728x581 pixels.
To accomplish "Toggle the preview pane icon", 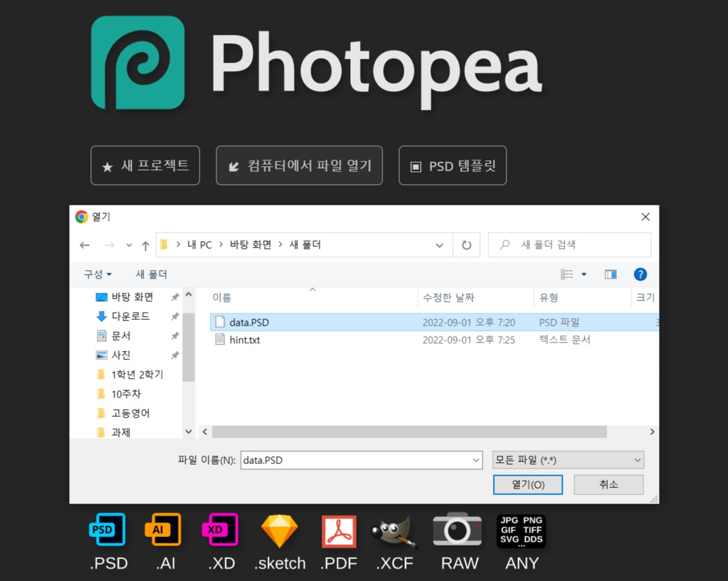I will pos(610,275).
